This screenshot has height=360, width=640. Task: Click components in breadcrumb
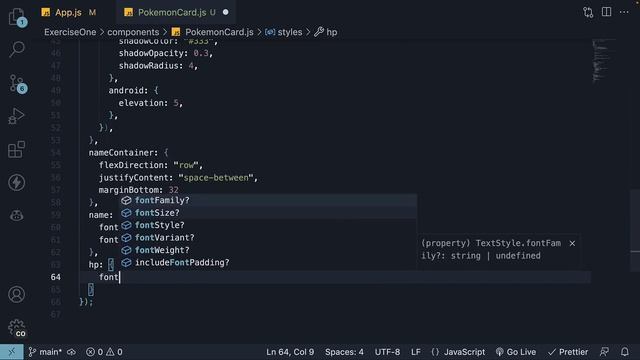pyautogui.click(x=133, y=32)
